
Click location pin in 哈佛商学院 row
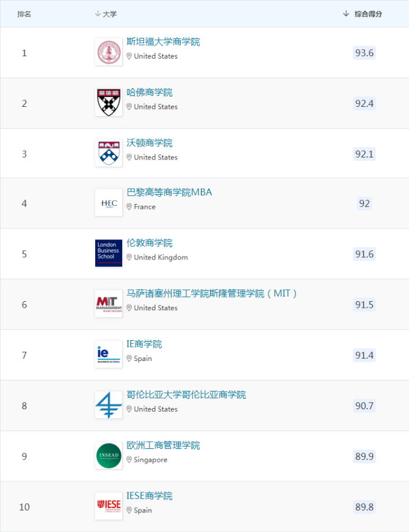tap(129, 107)
